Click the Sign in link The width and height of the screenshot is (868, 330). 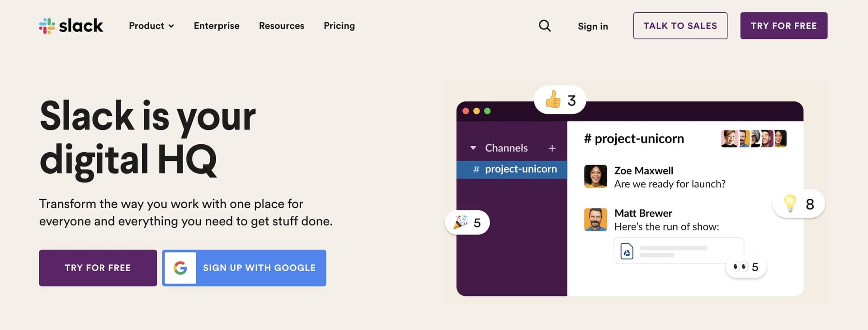tap(592, 26)
